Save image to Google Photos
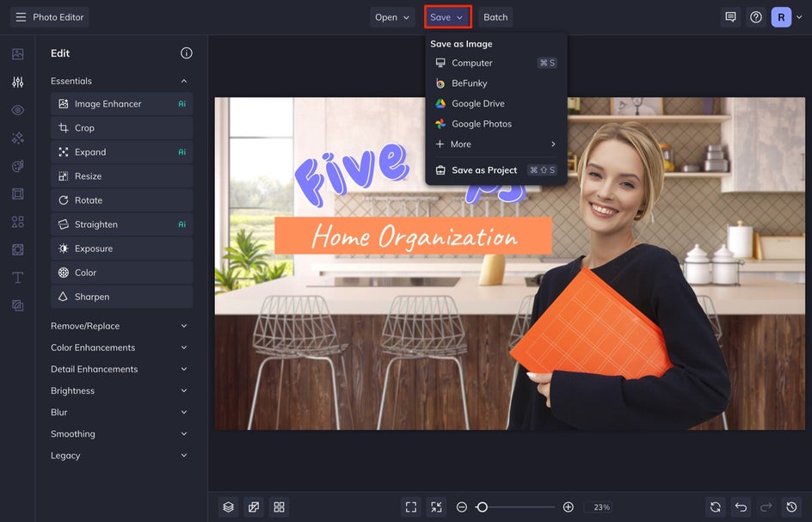Viewport: 812px width, 522px height. click(496, 124)
